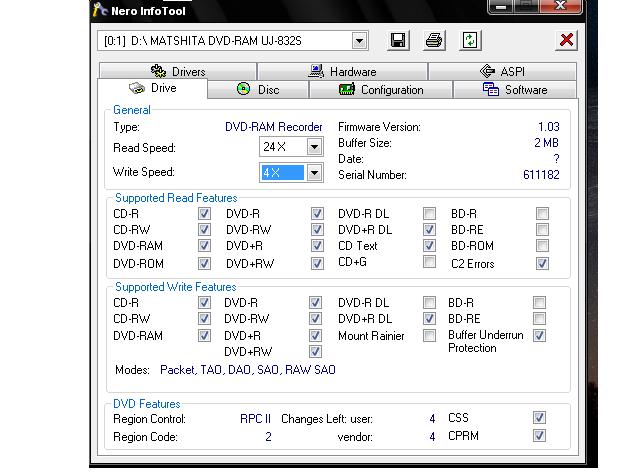Toggle the C2 Errors checkbox

pos(542,264)
